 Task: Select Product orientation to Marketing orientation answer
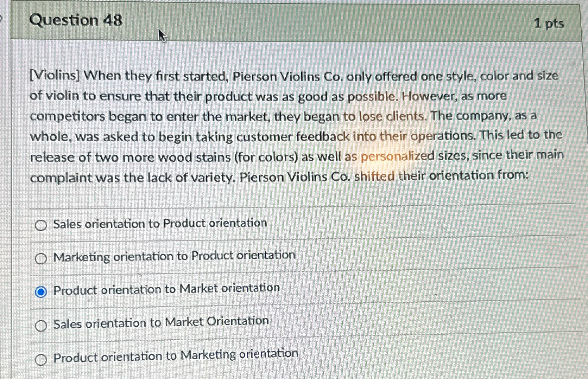point(41,358)
